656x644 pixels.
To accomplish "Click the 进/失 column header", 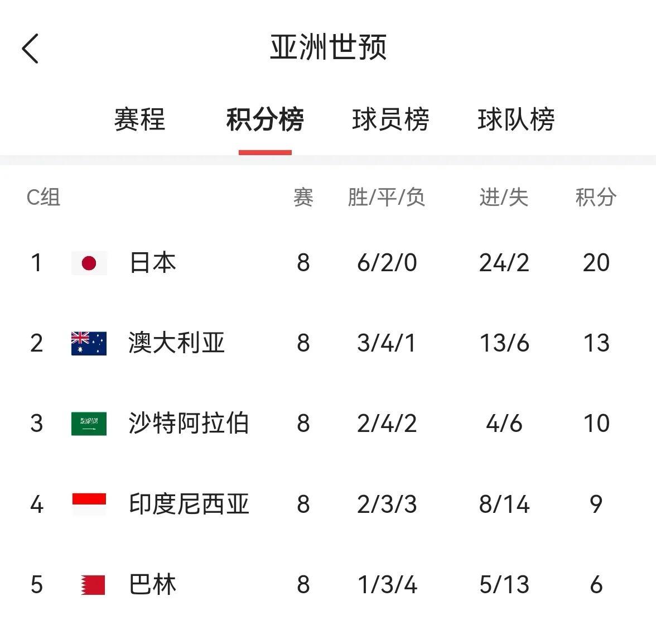I will click(504, 197).
